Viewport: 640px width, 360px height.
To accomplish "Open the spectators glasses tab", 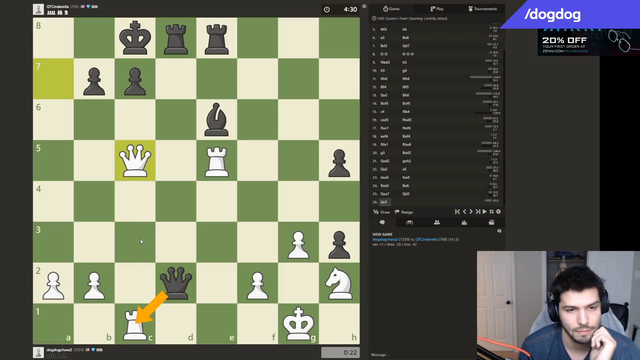I will click(x=409, y=222).
